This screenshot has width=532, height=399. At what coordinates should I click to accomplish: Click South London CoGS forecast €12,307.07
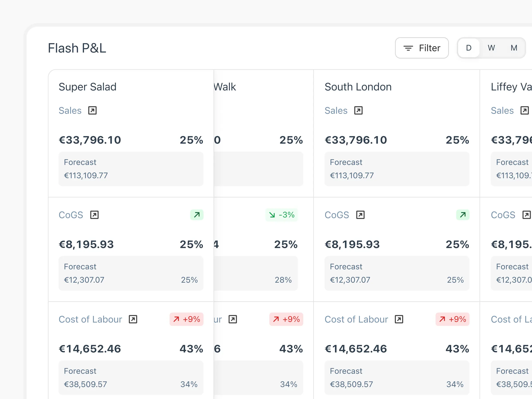(350, 280)
